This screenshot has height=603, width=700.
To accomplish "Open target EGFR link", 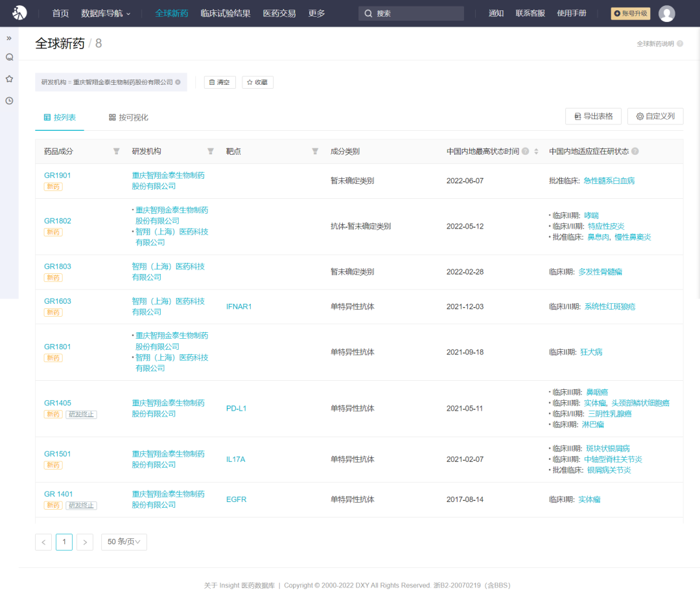I will (236, 499).
